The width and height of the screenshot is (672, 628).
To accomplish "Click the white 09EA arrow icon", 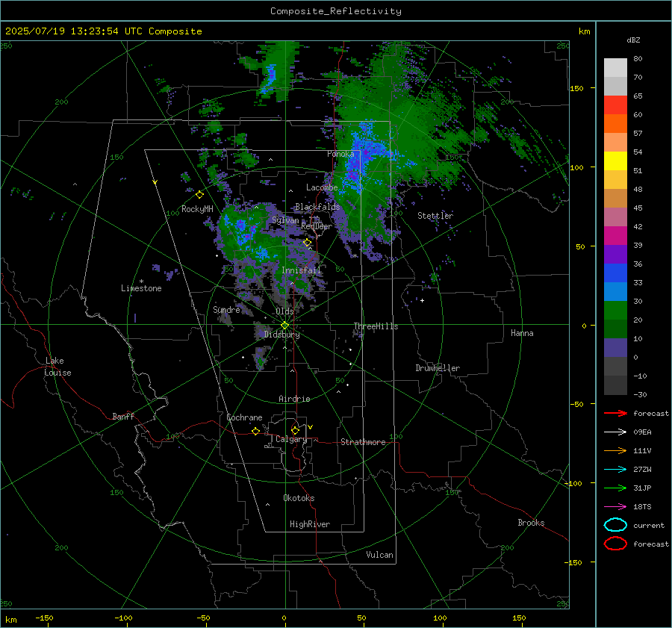I will click(615, 432).
